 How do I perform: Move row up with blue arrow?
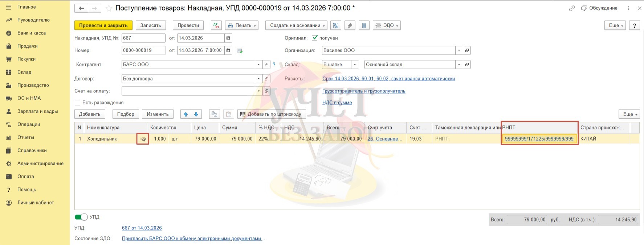[186, 114]
